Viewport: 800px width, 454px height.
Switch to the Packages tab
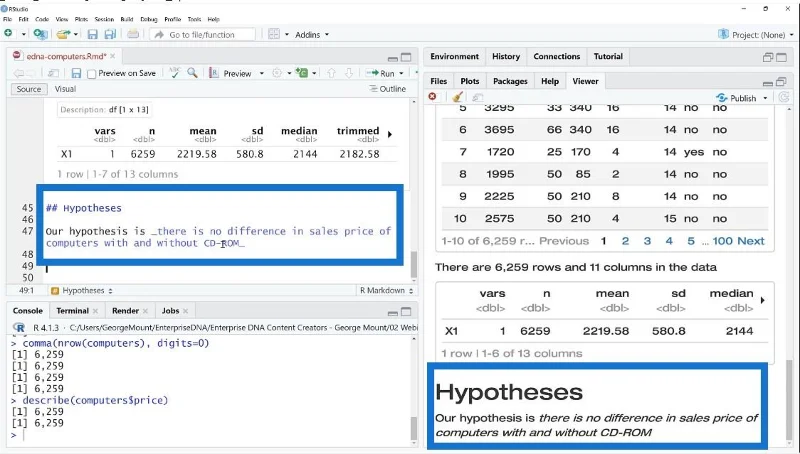click(510, 81)
